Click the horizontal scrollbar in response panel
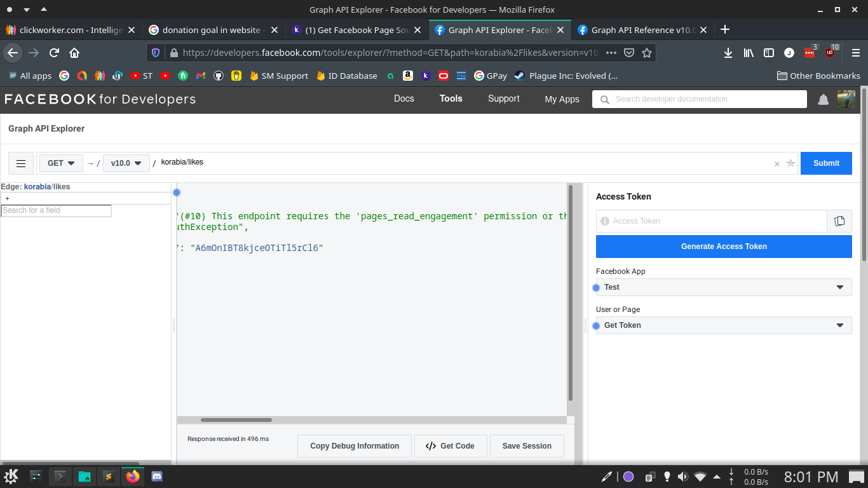Image resolution: width=868 pixels, height=488 pixels. point(236,420)
